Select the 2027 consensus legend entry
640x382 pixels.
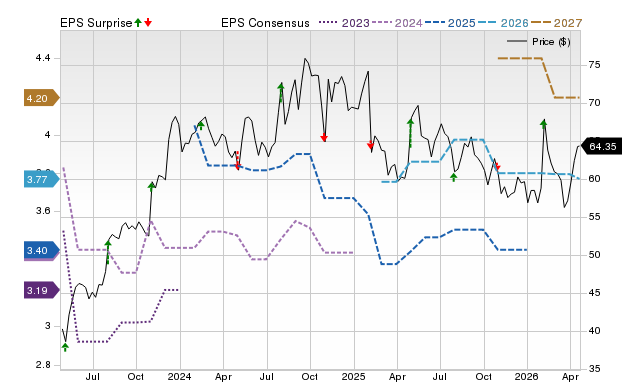(556, 23)
